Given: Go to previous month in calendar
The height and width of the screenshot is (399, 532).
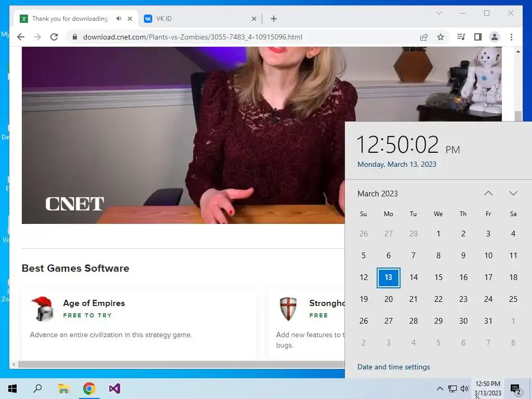Looking at the screenshot, I should (488, 193).
